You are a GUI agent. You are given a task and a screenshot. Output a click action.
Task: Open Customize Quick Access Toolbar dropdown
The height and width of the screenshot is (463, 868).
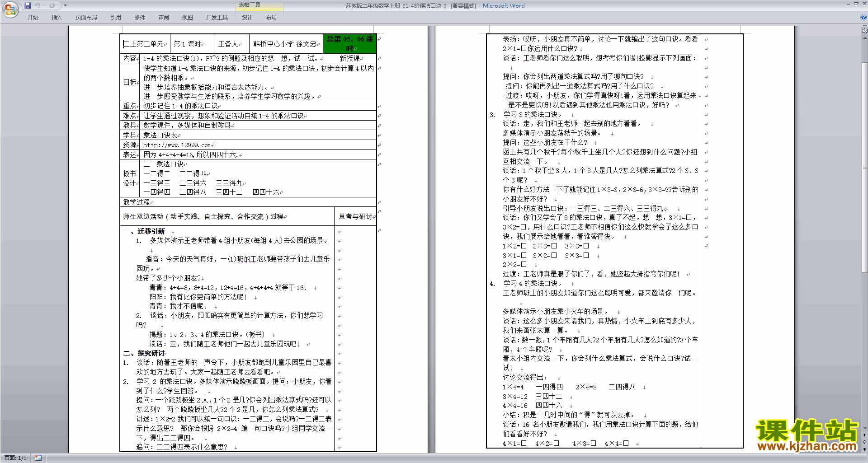click(x=65, y=5)
